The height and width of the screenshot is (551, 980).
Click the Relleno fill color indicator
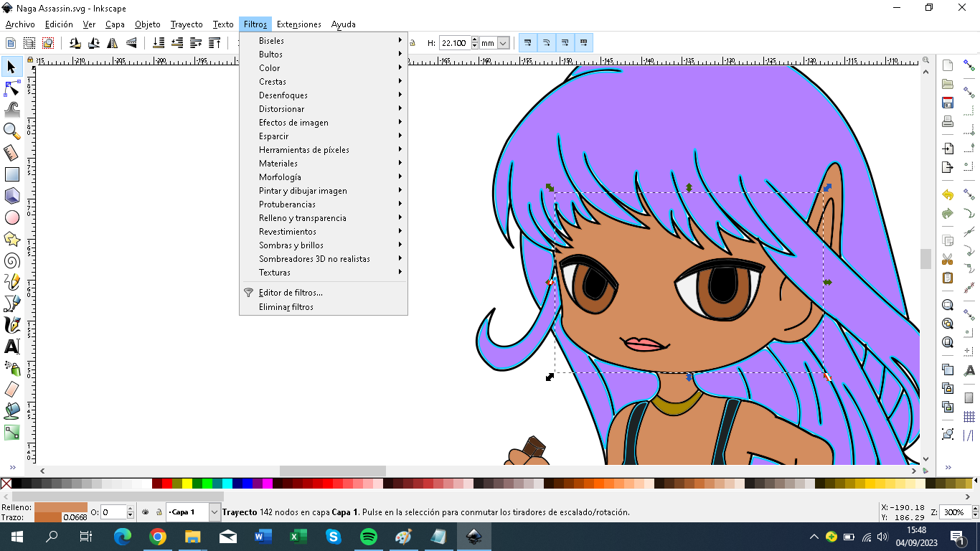[61, 507]
